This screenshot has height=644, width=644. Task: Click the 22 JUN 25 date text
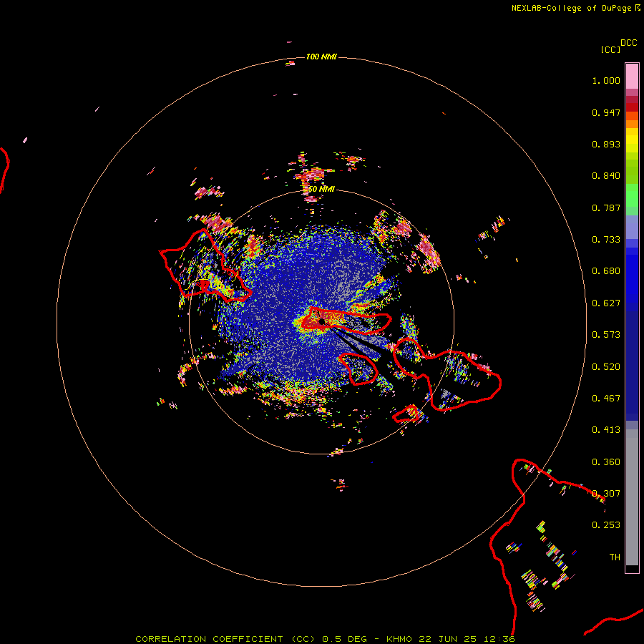click(x=447, y=639)
